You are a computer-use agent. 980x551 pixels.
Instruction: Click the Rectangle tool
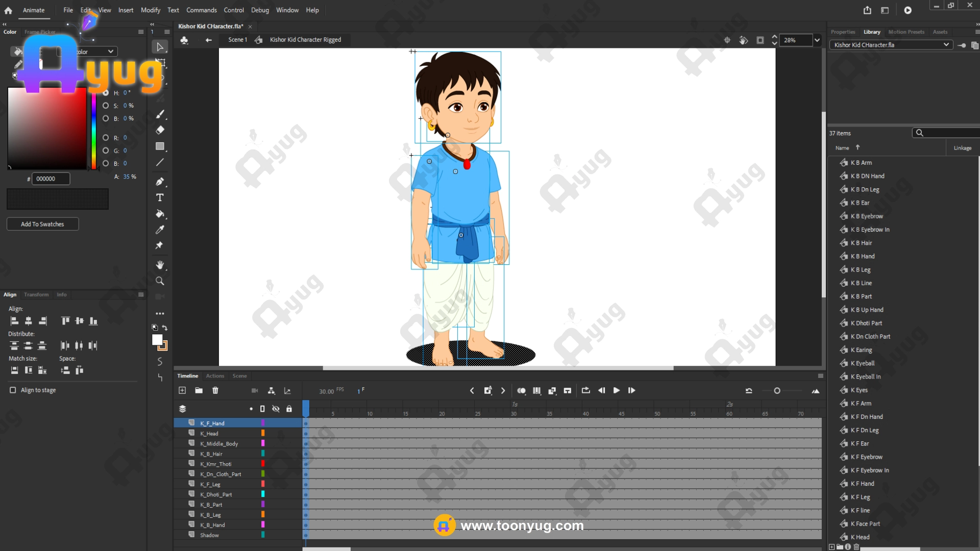coord(160,146)
